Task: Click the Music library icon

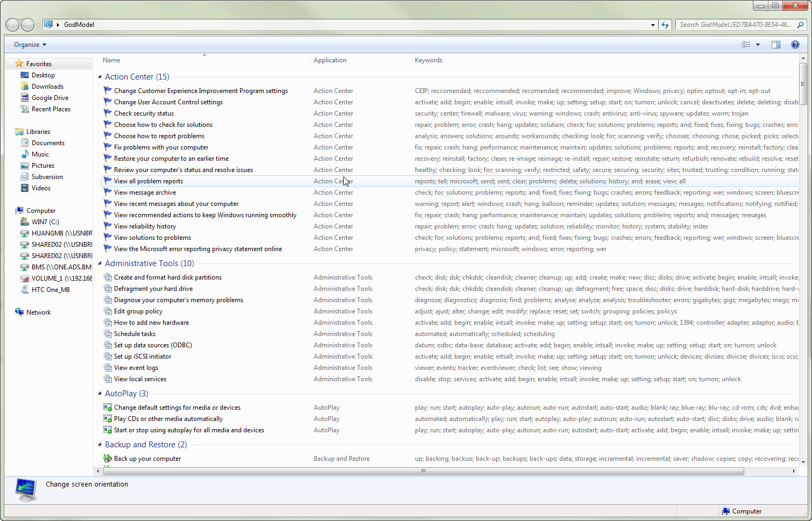Action: (25, 154)
